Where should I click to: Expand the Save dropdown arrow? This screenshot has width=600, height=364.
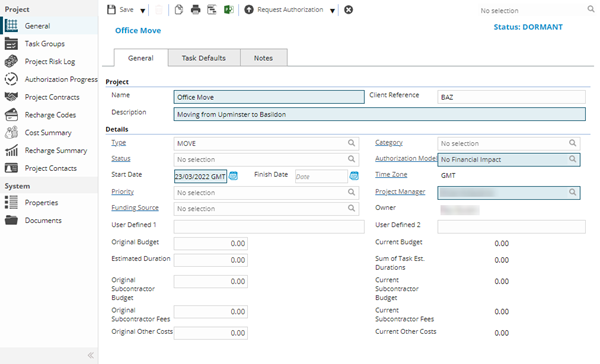pos(142,10)
